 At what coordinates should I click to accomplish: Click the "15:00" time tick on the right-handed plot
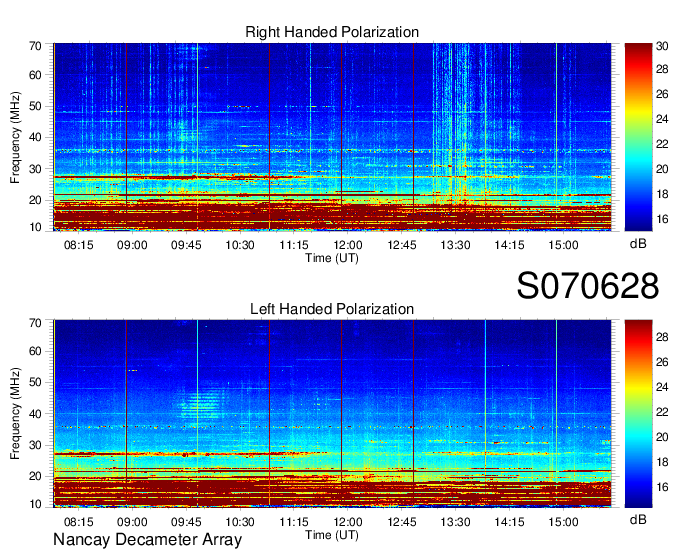click(x=563, y=245)
